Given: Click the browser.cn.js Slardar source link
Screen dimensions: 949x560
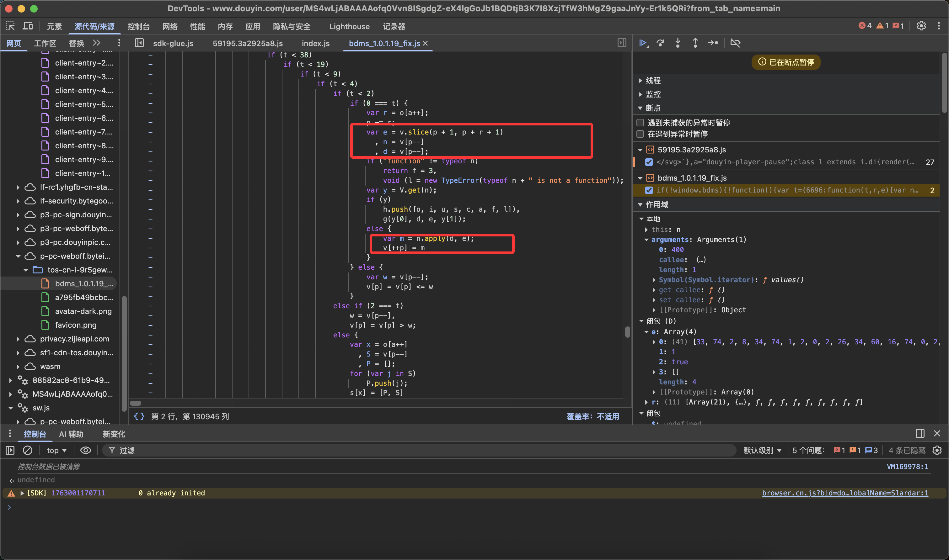Looking at the screenshot, I should (x=845, y=493).
